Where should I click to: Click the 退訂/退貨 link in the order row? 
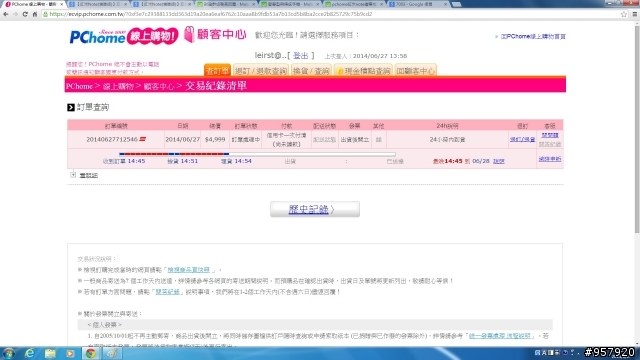(522, 140)
